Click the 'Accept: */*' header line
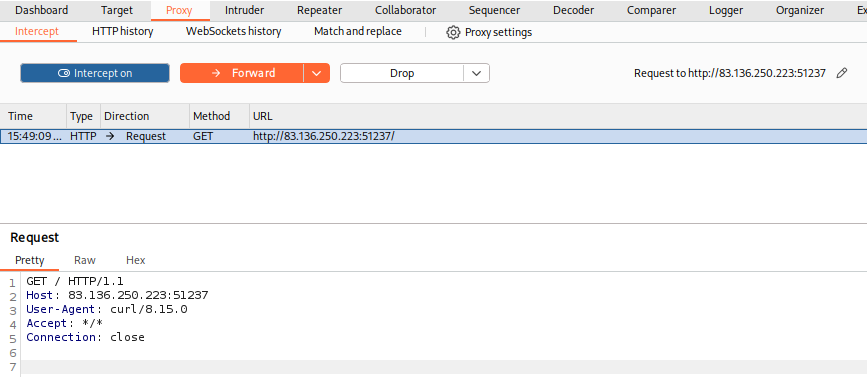The image size is (867, 377). (65, 323)
